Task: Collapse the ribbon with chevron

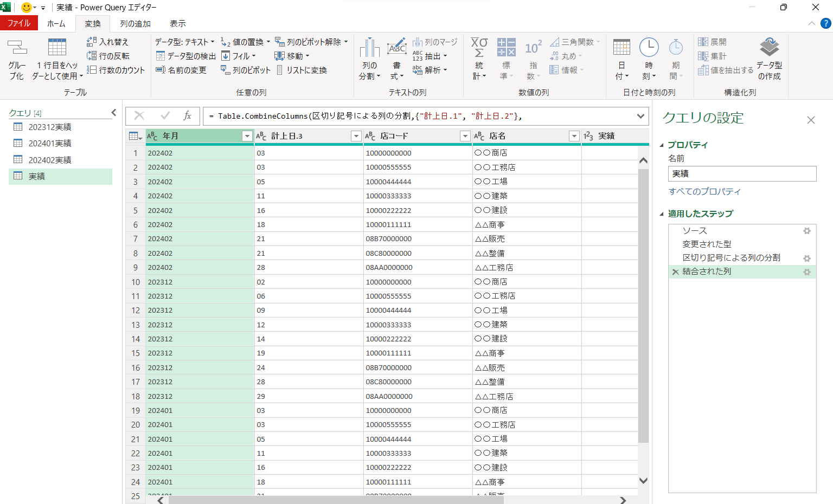Action: click(x=811, y=23)
